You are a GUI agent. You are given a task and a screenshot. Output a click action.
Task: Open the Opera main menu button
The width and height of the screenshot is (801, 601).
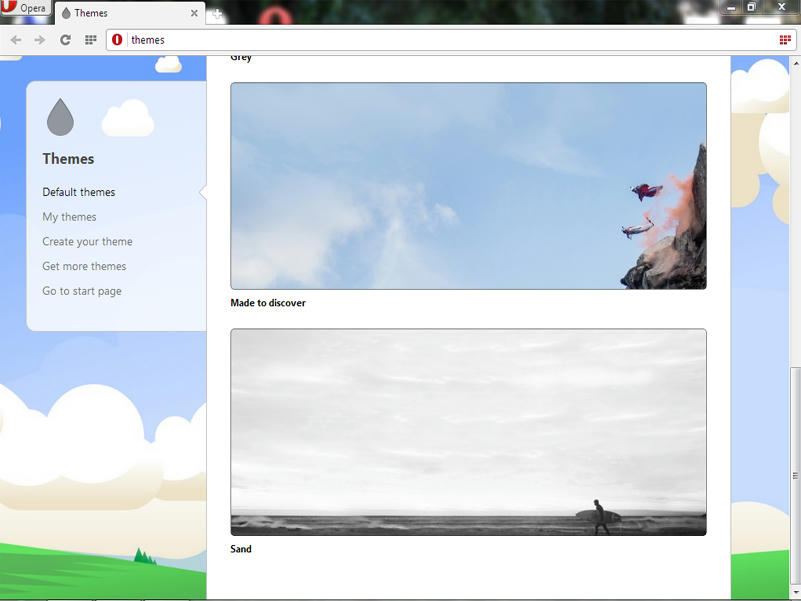25,8
